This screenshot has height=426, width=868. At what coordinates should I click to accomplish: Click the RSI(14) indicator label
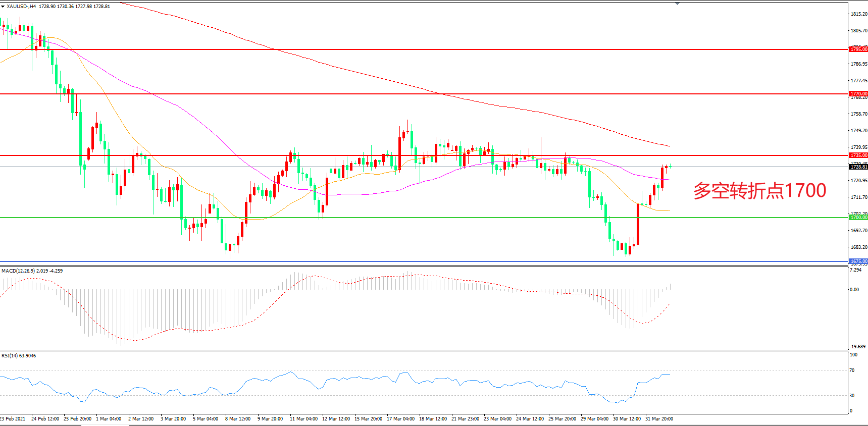(10, 356)
